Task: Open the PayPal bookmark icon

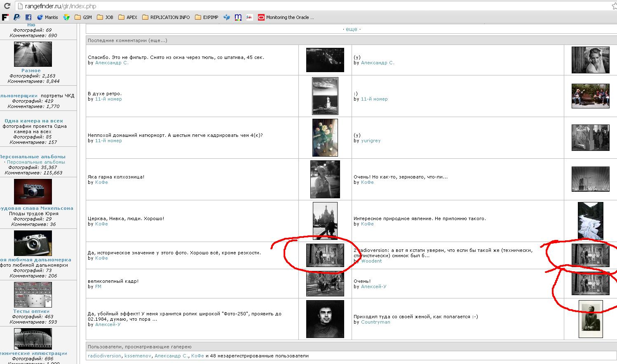Action: point(16,17)
